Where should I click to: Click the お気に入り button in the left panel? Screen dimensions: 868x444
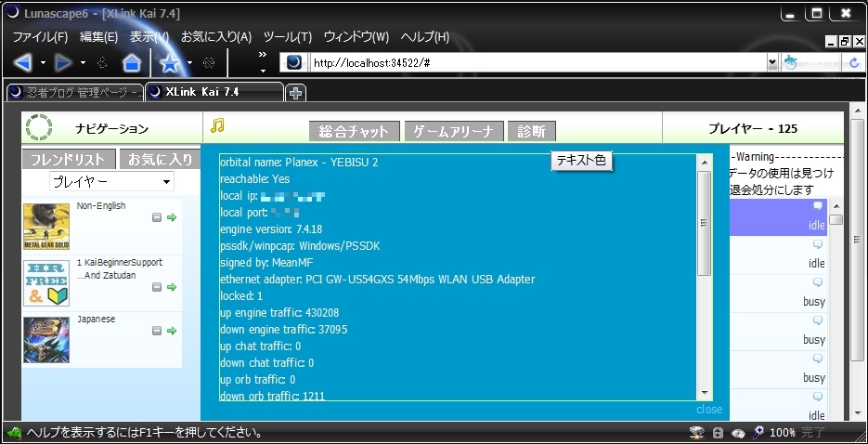(x=160, y=160)
